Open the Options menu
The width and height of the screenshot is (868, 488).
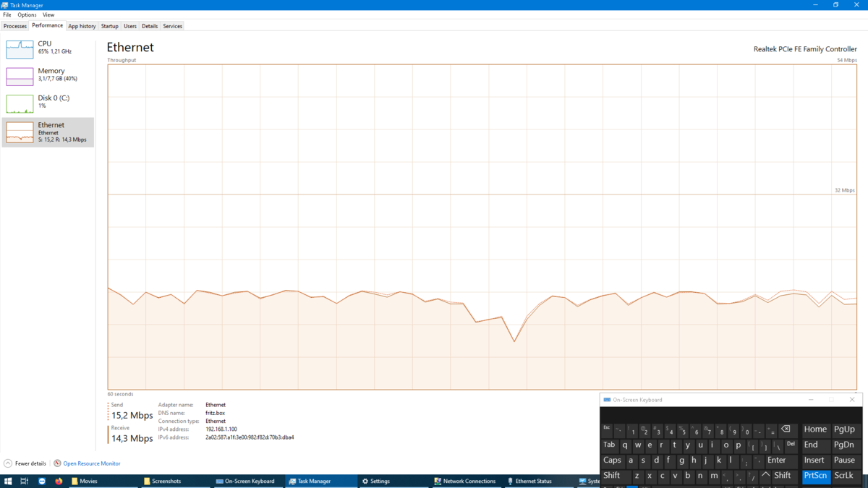(26, 14)
